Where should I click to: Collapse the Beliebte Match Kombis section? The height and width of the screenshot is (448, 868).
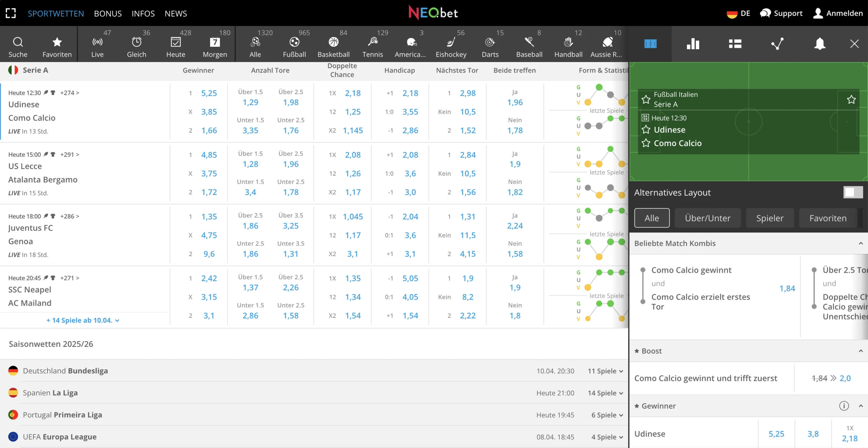(861, 243)
